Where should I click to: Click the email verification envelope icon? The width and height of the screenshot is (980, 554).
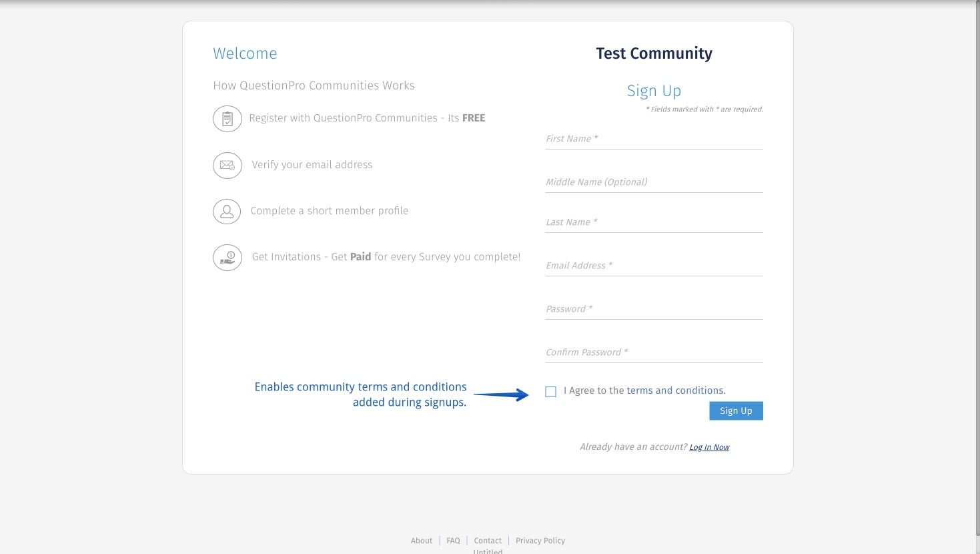tap(227, 166)
